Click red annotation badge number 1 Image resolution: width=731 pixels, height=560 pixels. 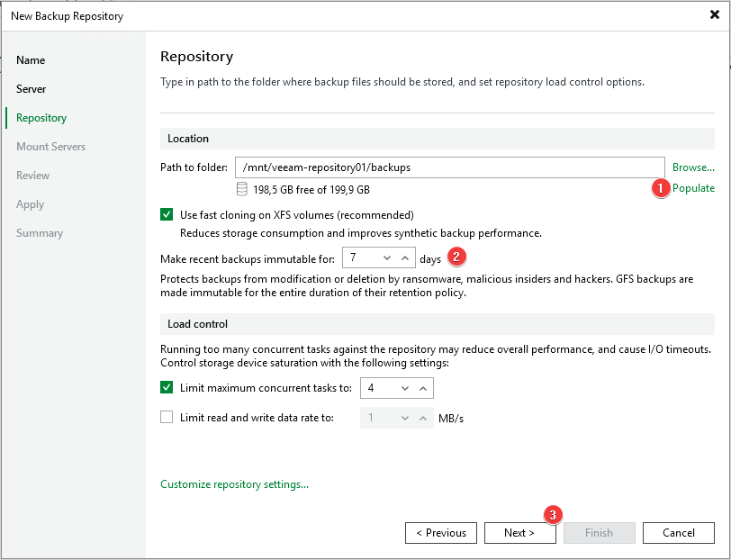660,188
